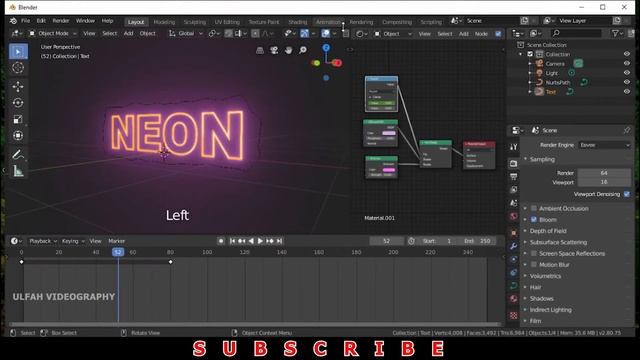Activate the Annotate tool
The height and width of the screenshot is (360, 640).
[x=18, y=155]
